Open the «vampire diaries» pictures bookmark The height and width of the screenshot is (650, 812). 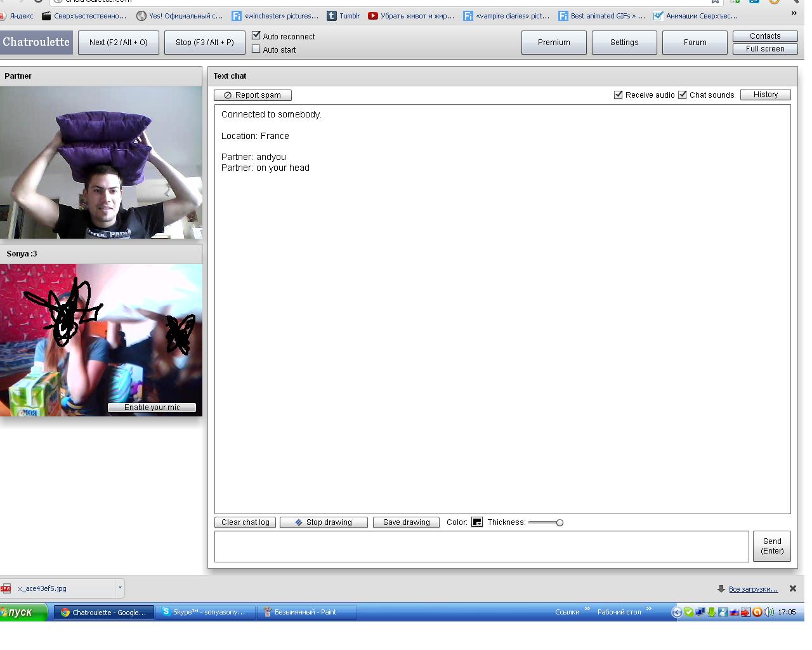click(x=506, y=16)
